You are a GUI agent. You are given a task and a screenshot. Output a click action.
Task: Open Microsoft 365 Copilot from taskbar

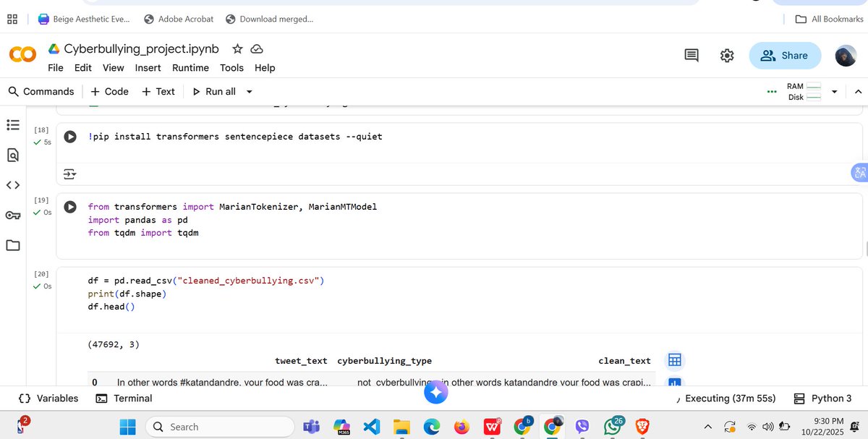(x=341, y=427)
